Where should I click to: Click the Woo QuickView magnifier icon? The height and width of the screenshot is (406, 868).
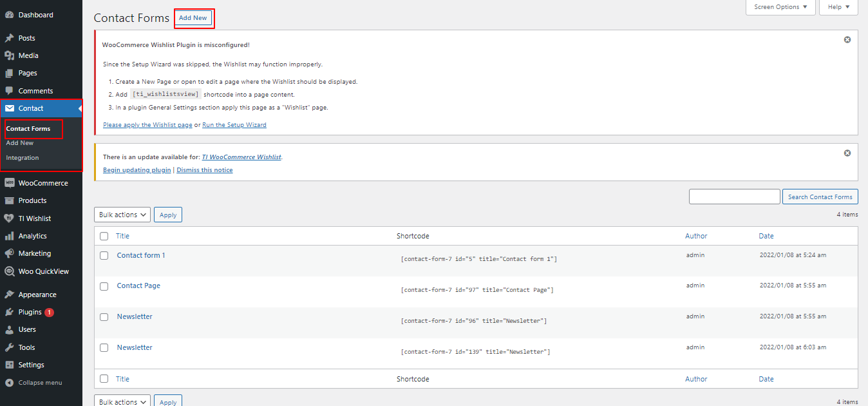click(x=9, y=271)
